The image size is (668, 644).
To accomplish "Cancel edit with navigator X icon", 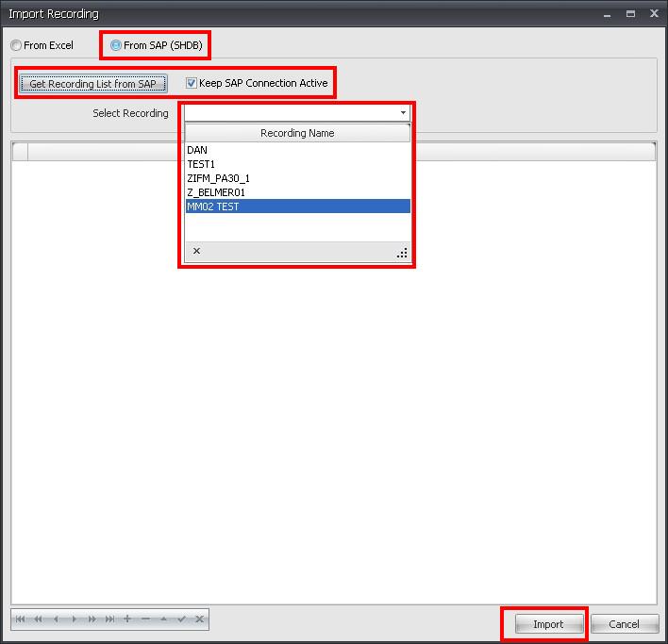I will 199,619.
